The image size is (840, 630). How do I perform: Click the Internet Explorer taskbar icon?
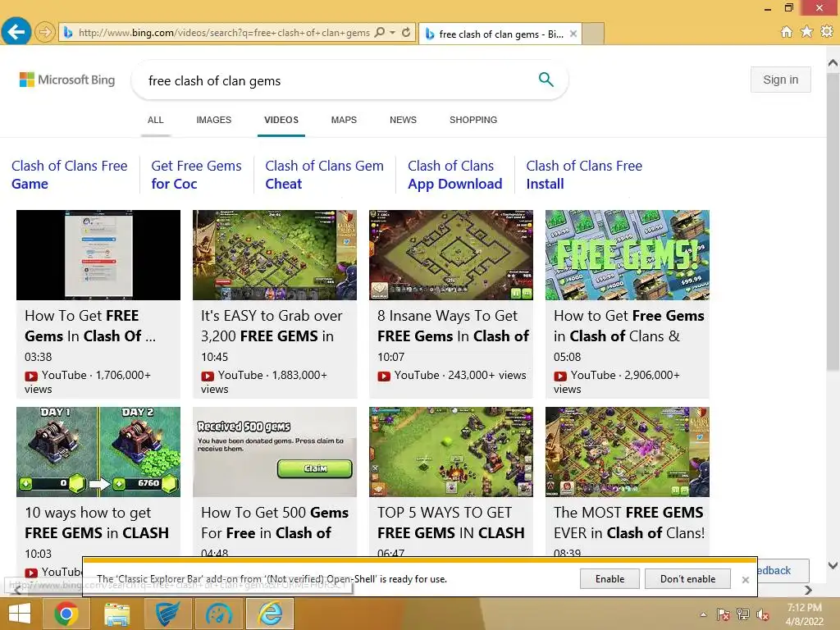point(270,614)
